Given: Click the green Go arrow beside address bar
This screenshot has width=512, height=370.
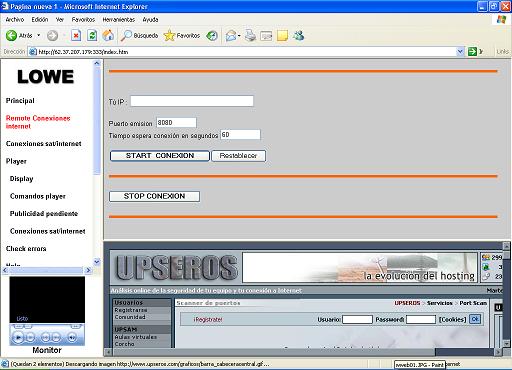Looking at the screenshot, I should 472,52.
